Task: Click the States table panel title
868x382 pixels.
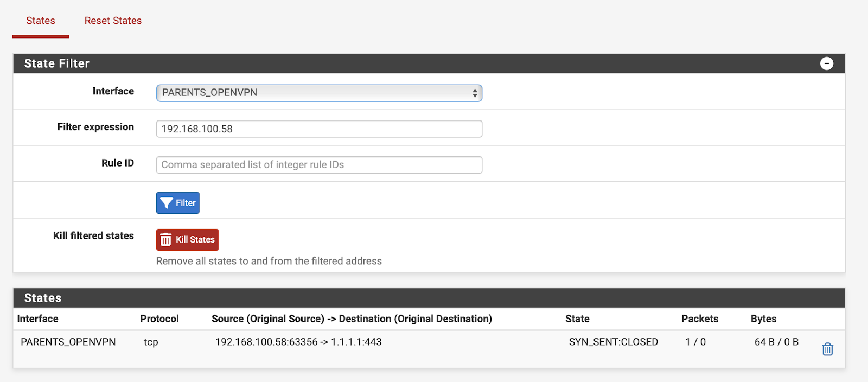Action: pyautogui.click(x=43, y=298)
